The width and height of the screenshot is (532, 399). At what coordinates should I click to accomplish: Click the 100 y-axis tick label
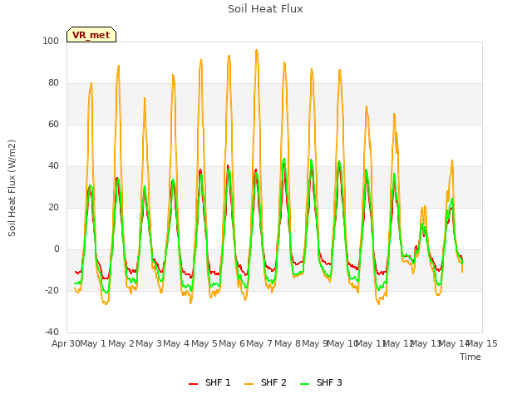[51, 41]
